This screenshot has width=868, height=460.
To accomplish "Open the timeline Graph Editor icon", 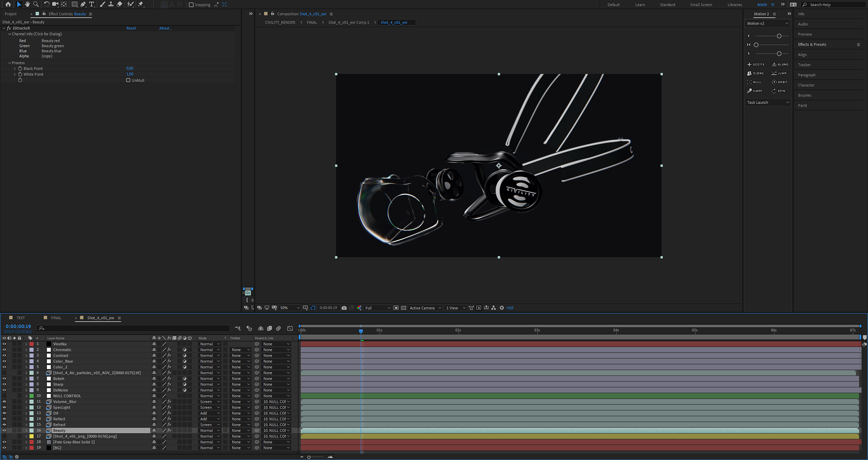I will tap(290, 328).
